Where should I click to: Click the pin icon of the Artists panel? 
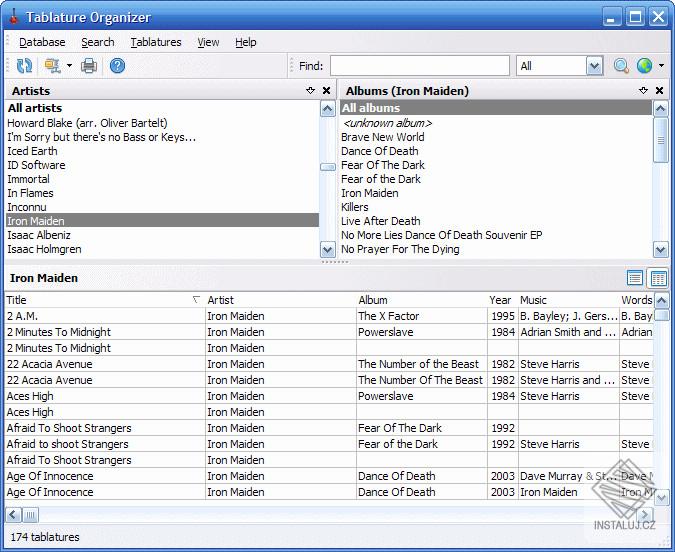point(310,90)
